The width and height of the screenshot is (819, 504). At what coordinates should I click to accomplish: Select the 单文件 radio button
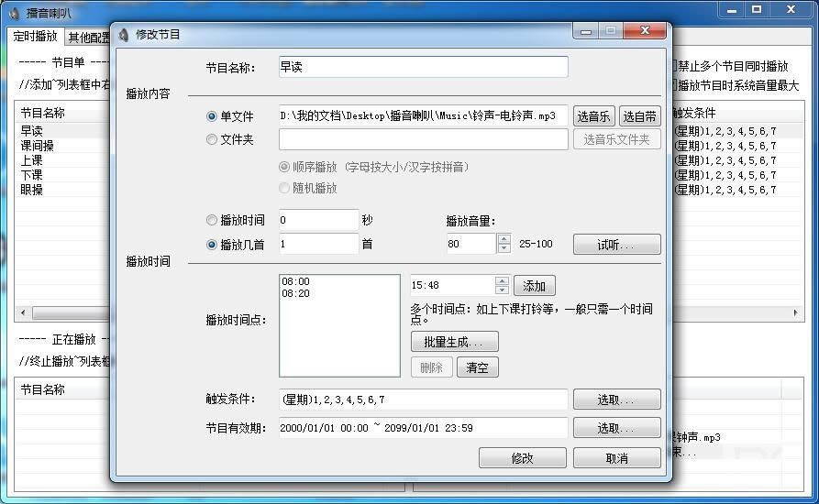pyautogui.click(x=212, y=116)
